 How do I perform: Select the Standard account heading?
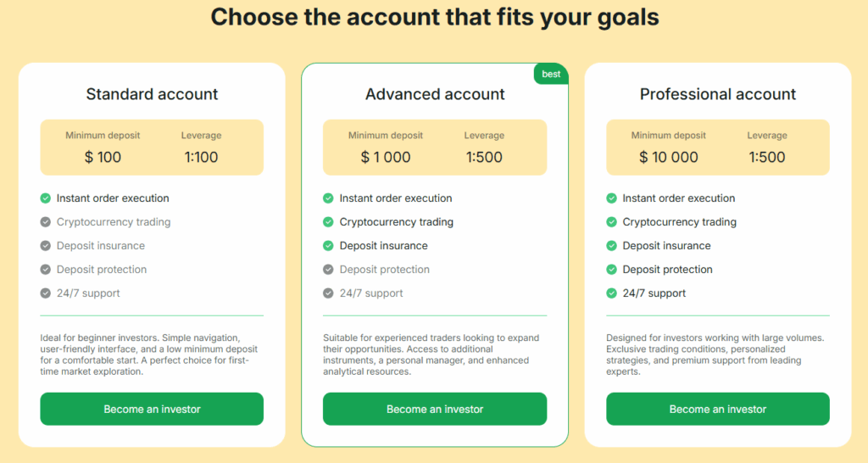coord(152,94)
